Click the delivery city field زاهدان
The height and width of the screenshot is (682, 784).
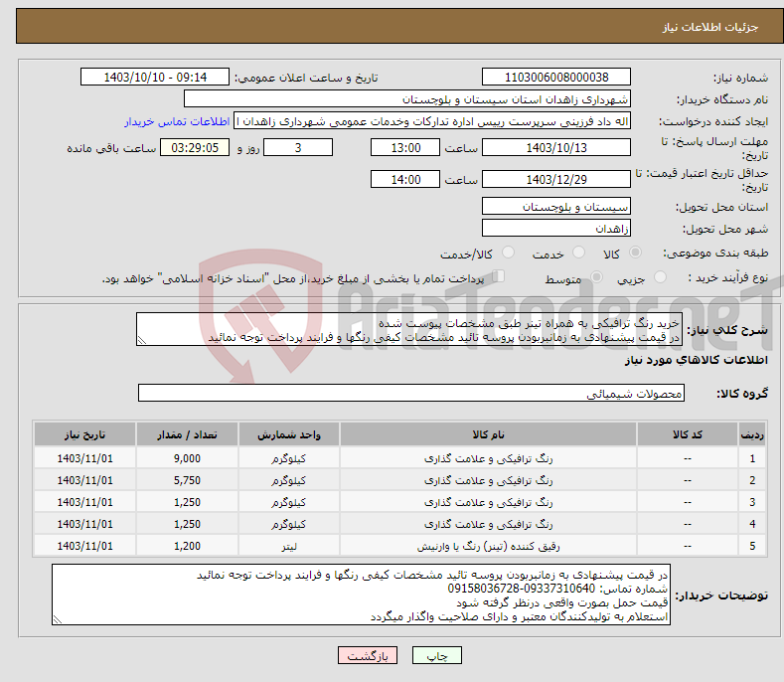556,229
